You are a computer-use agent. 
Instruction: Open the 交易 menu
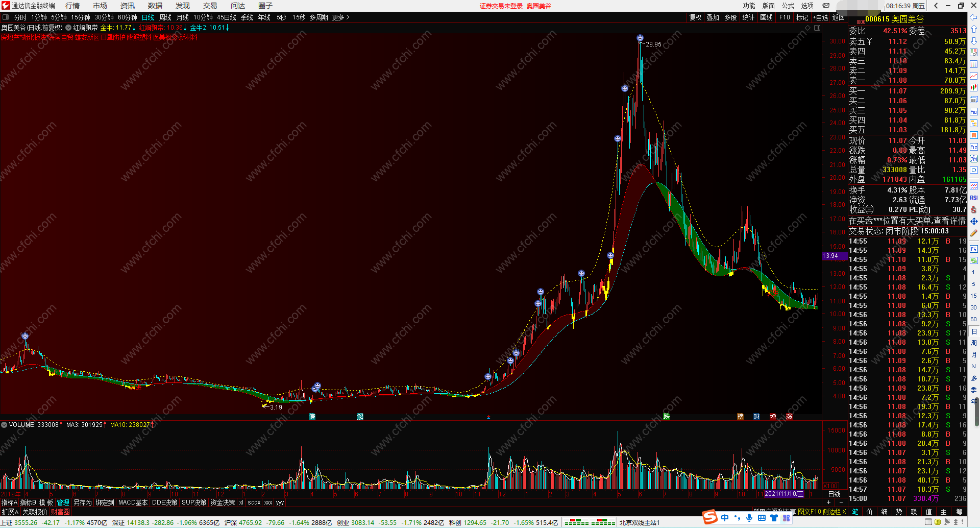[210, 6]
